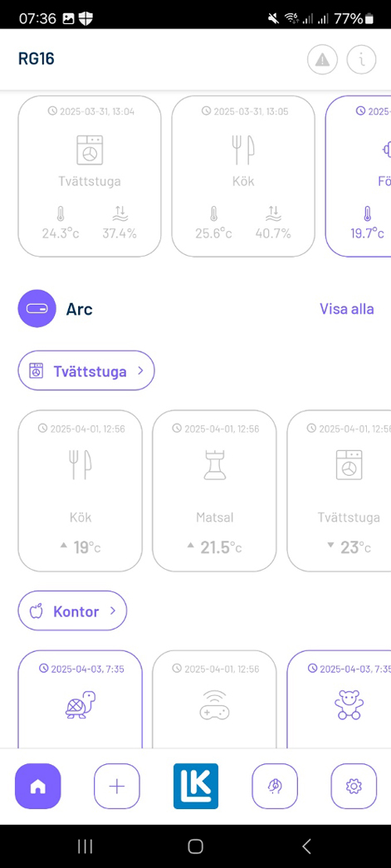
Task: Open the settings gear icon
Action: (354, 786)
